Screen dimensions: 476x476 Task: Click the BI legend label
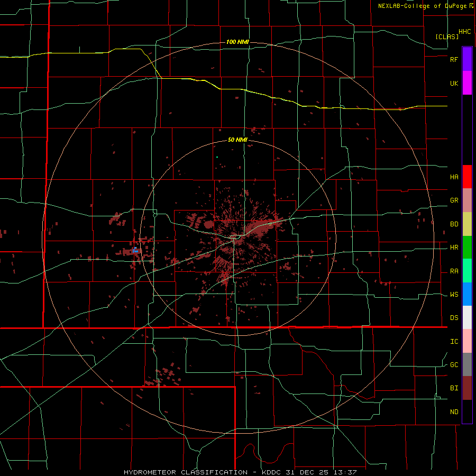point(454,388)
